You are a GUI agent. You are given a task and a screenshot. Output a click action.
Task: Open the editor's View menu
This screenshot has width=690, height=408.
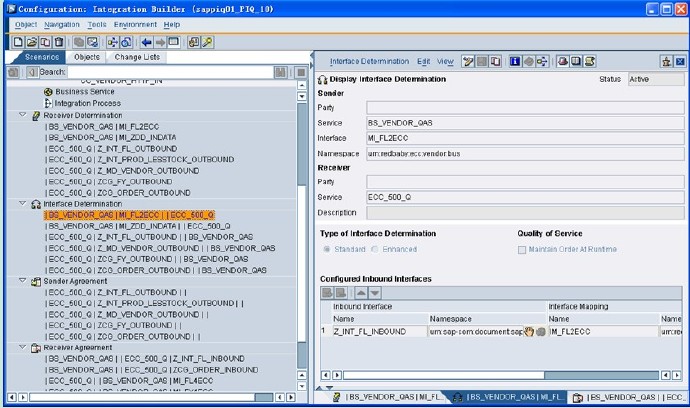[x=445, y=62]
